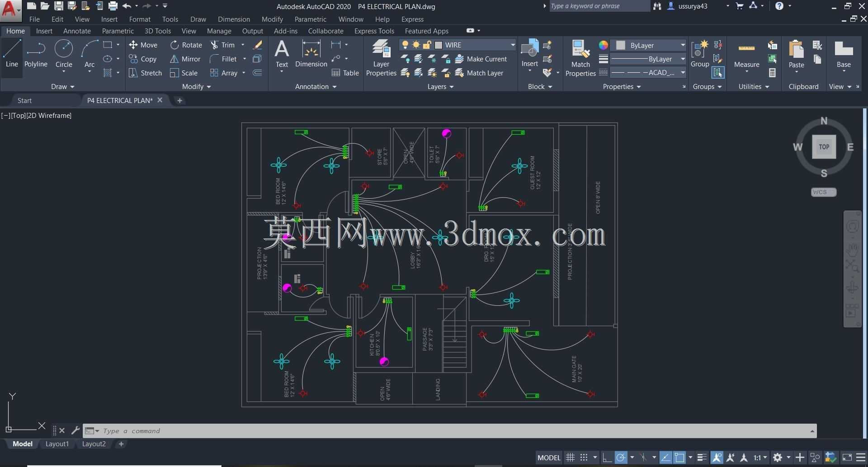This screenshot has width=868, height=467.
Task: Open the ACAD linetype dropdown
Action: 683,72
